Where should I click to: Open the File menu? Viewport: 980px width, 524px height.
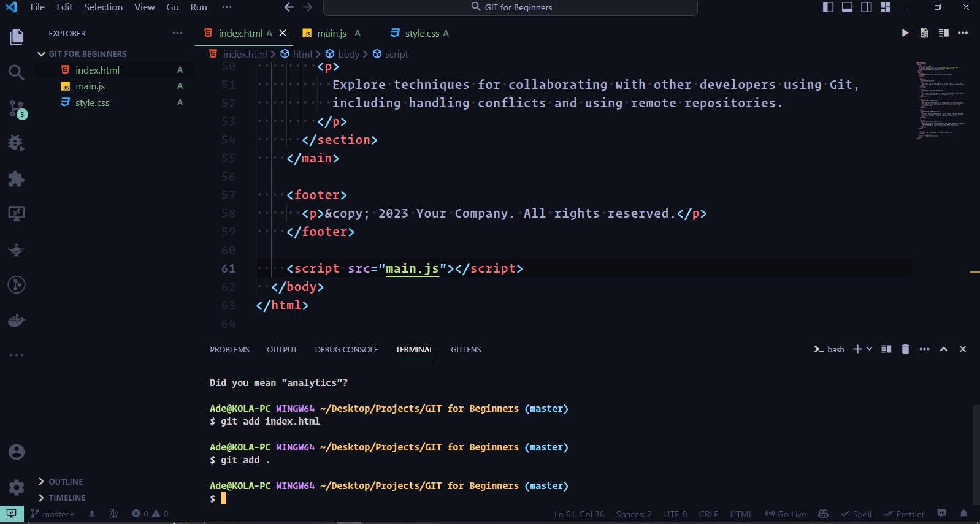[x=37, y=7]
